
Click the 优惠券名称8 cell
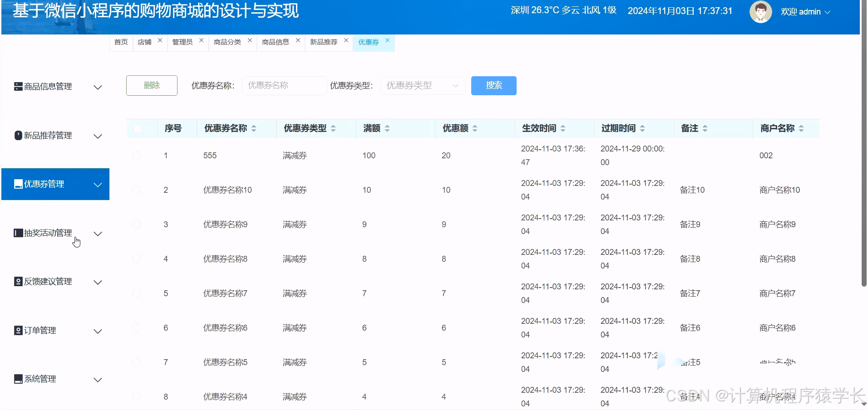pos(225,259)
